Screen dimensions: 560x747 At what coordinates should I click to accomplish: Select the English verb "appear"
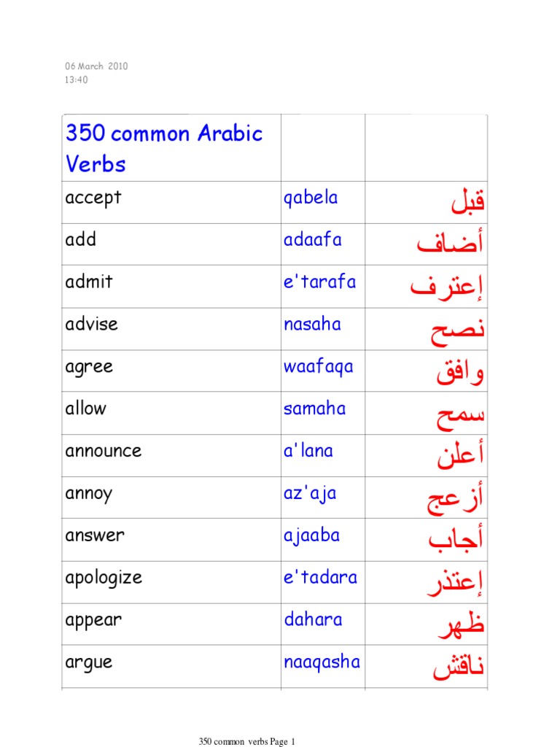pyautogui.click(x=93, y=620)
